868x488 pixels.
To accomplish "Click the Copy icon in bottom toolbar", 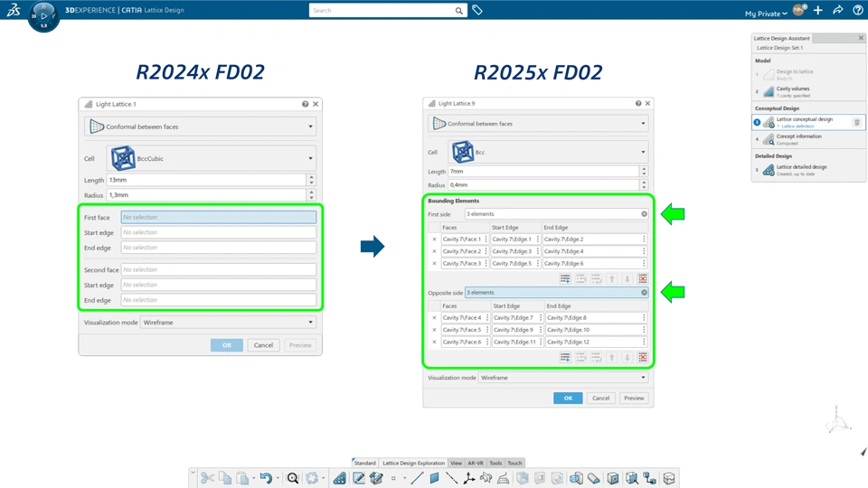I will 225,478.
